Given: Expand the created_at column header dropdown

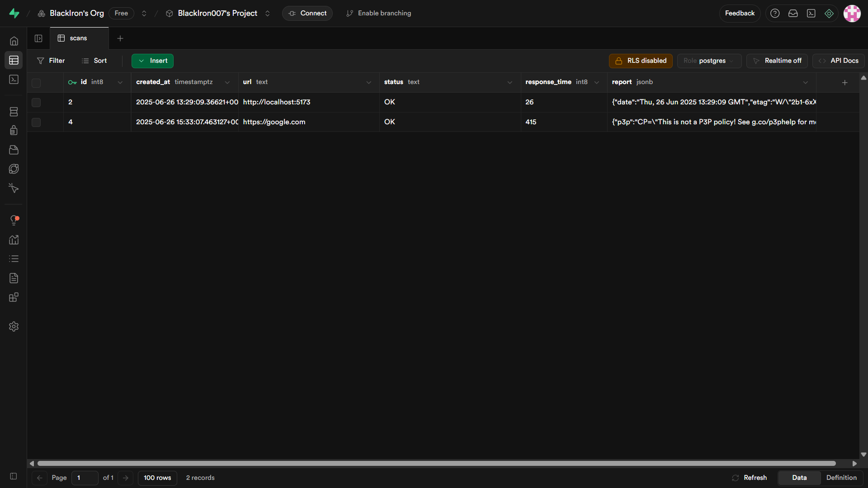Looking at the screenshot, I should pos(227,82).
